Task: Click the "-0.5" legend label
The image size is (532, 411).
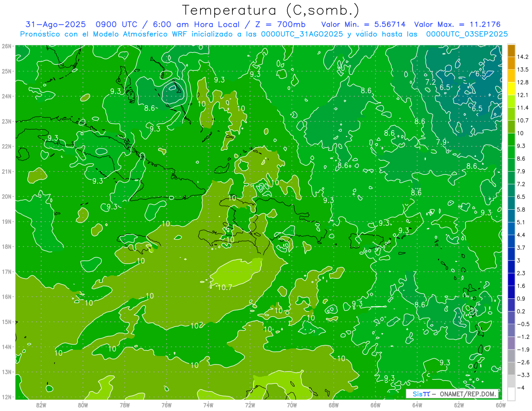Action: (523, 324)
